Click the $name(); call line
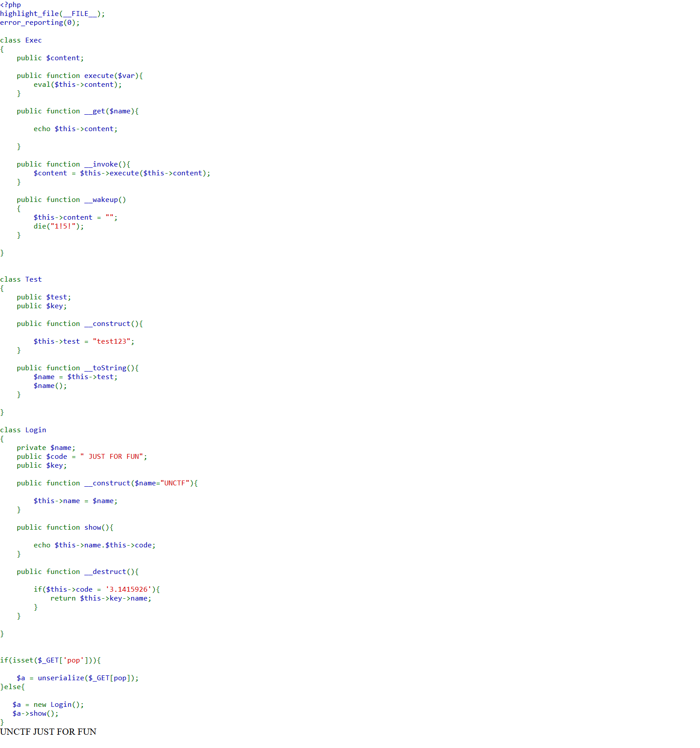This screenshot has height=748, width=700. [x=50, y=386]
